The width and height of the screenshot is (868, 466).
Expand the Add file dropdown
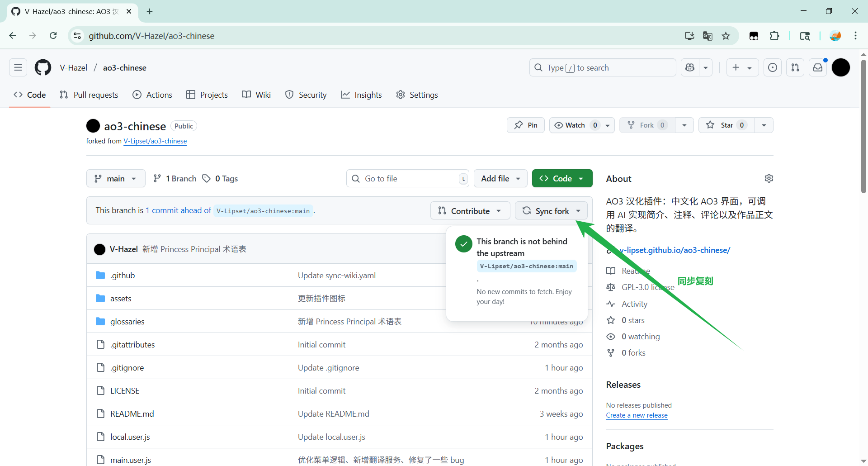[x=500, y=179]
